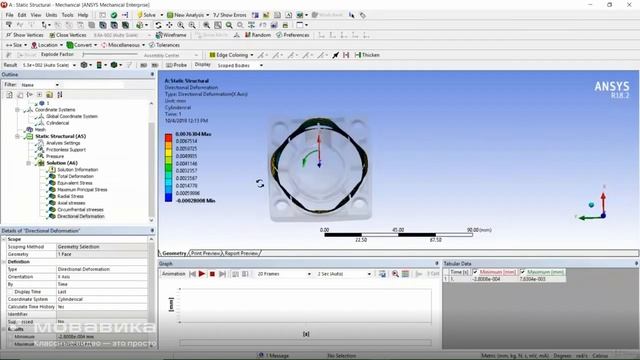Click the red maximum legend color band
640x360 pixels.
pos(168,138)
